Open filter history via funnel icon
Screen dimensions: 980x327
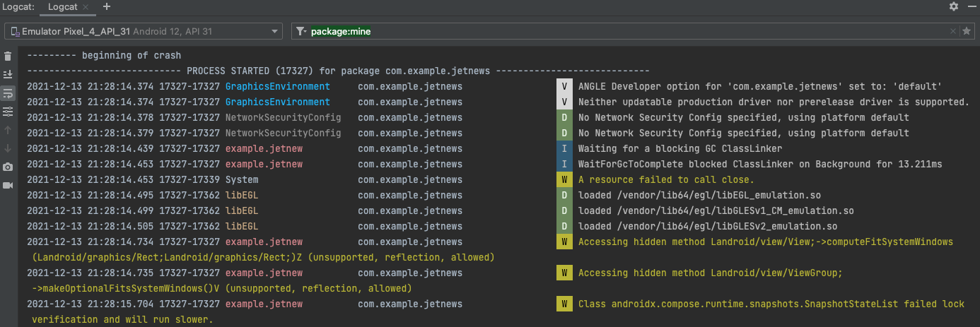pos(301,31)
